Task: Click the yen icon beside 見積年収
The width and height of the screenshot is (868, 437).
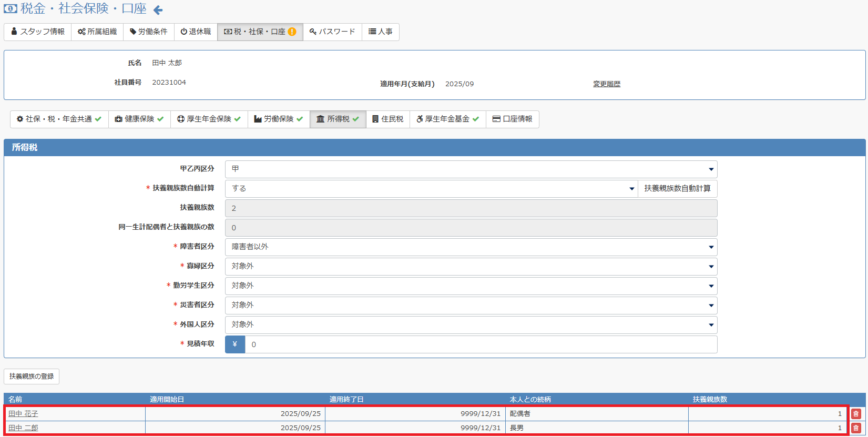Action: point(235,344)
